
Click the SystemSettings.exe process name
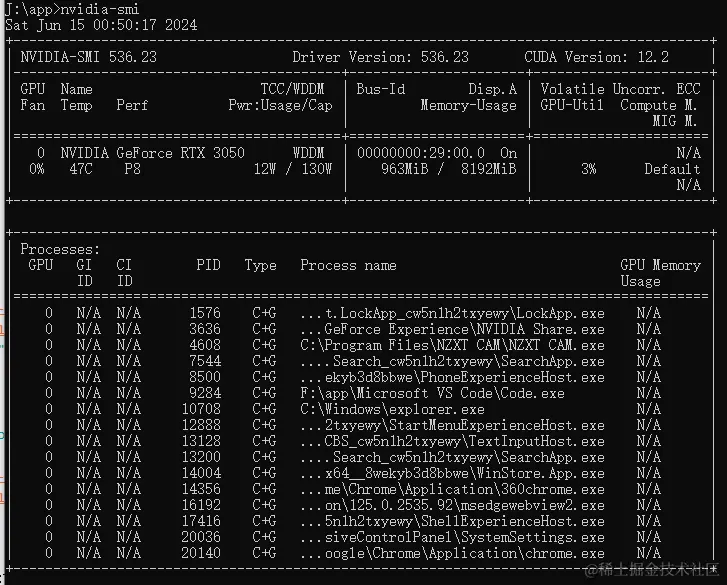[452, 537]
